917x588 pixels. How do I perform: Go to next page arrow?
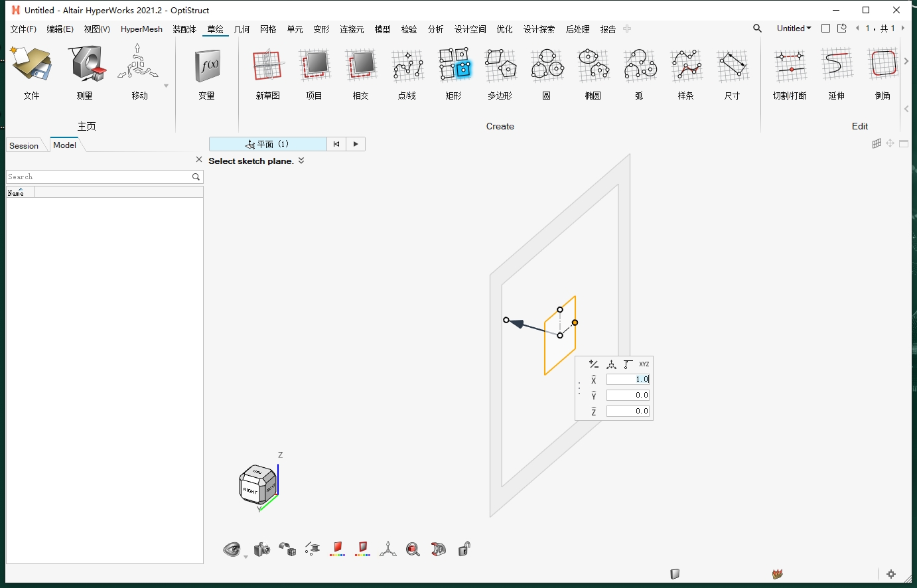point(902,29)
